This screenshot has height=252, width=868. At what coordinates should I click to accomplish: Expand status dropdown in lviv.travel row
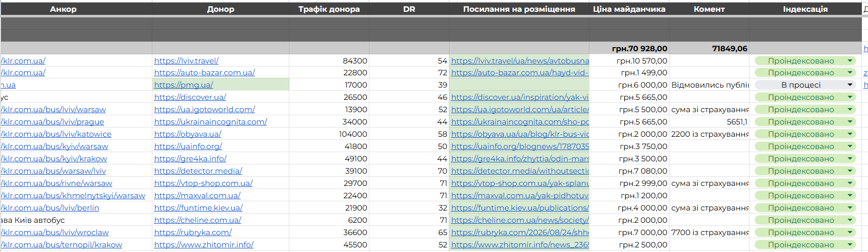pyautogui.click(x=850, y=60)
